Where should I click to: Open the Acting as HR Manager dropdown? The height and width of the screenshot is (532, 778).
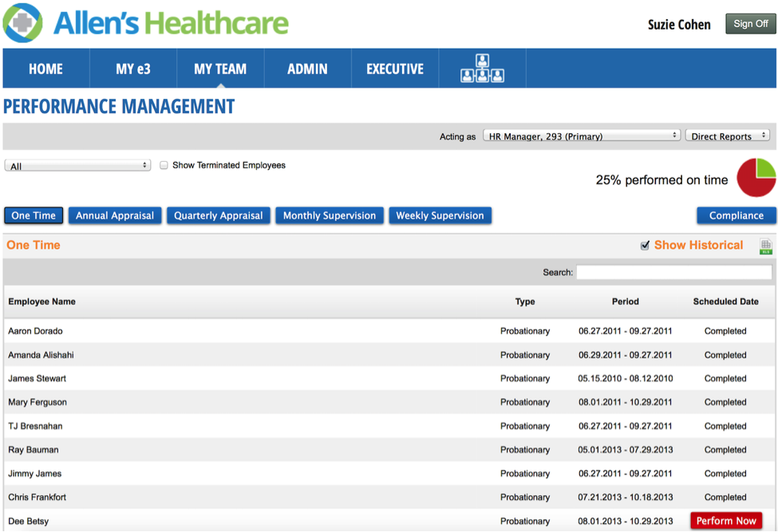coord(581,135)
